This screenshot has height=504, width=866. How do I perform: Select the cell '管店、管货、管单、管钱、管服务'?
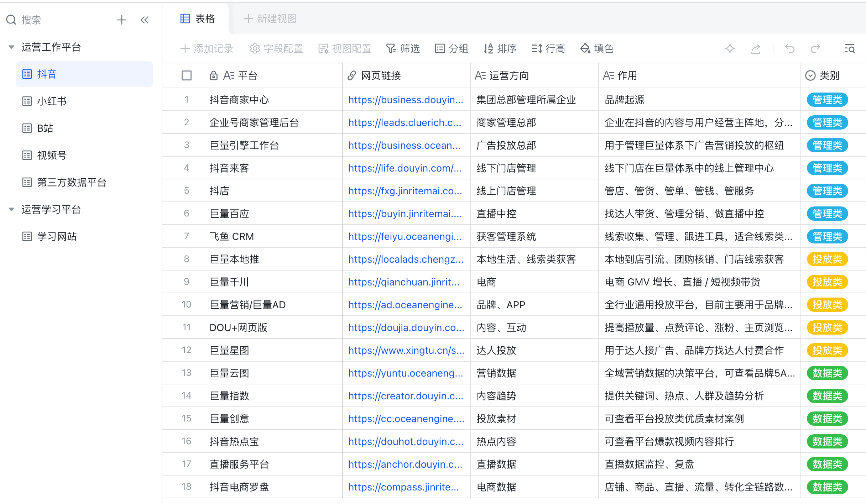[x=700, y=191]
